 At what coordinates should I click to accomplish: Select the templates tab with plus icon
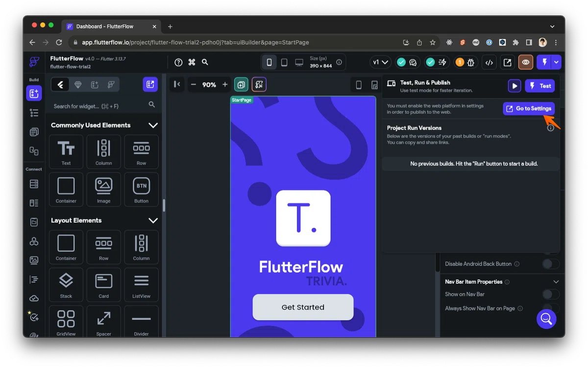click(95, 85)
